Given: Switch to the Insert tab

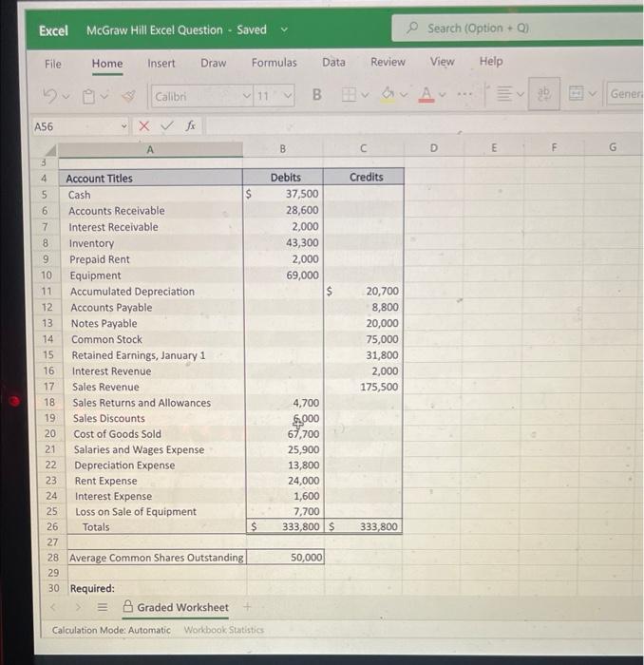Looking at the screenshot, I should point(161,64).
